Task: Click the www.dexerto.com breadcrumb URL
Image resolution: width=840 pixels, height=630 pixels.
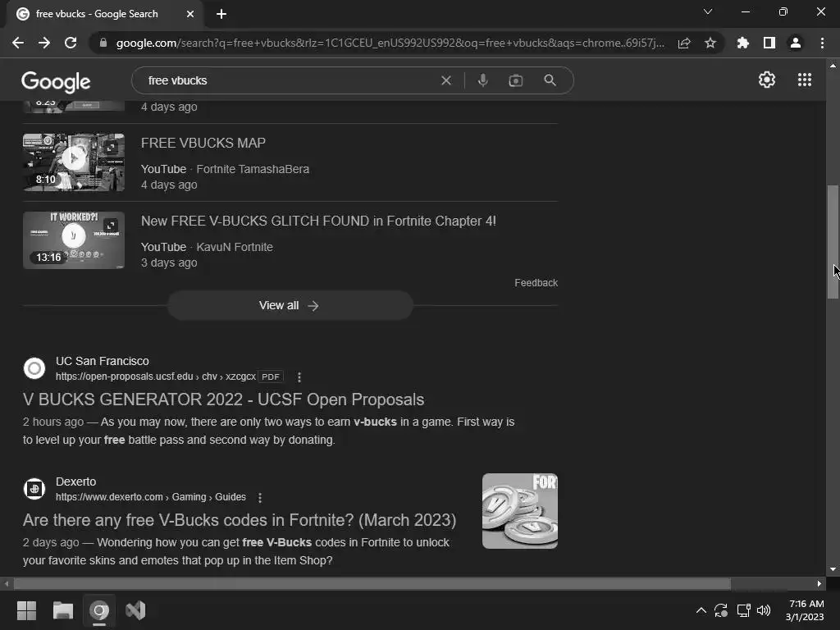Action: point(151,497)
